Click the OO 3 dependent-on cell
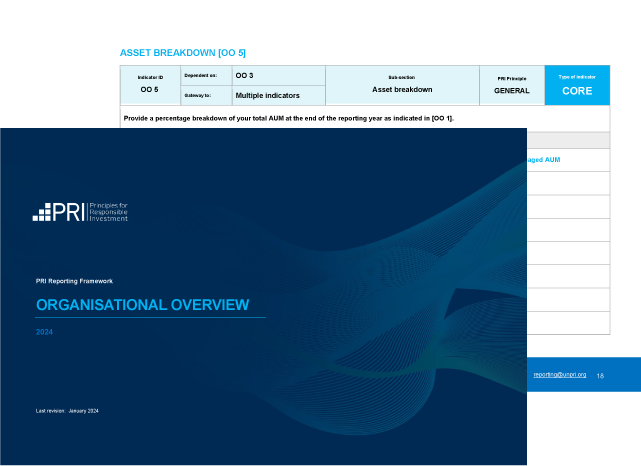 (279, 76)
